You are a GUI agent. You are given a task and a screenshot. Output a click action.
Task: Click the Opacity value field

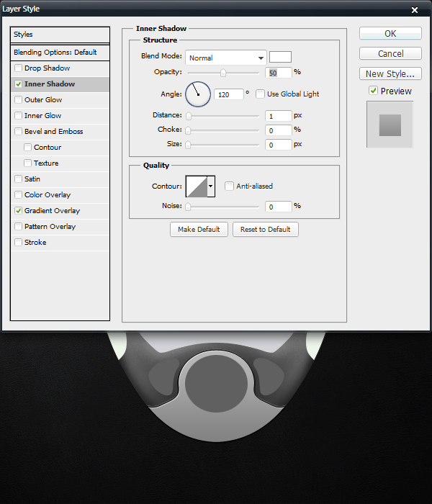[279, 73]
